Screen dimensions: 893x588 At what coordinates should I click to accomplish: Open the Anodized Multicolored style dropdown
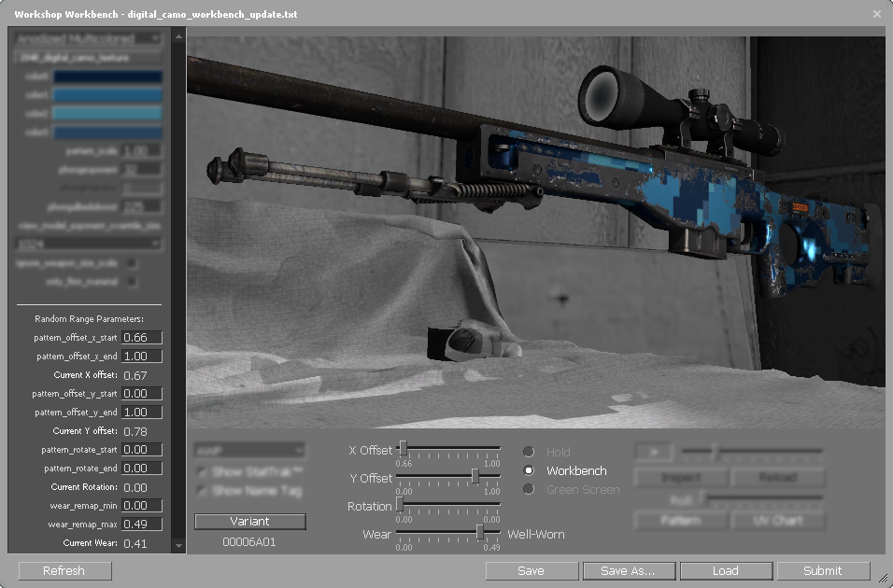88,38
